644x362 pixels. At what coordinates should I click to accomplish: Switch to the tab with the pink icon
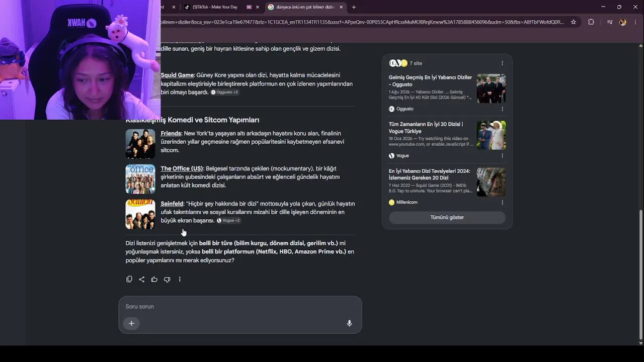tap(249, 7)
